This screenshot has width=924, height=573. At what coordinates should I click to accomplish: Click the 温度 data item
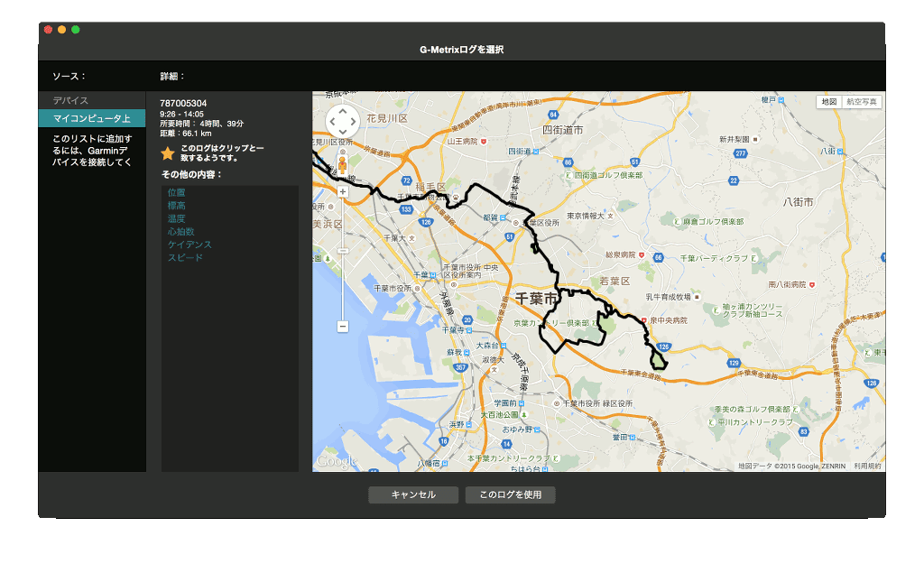[176, 218]
